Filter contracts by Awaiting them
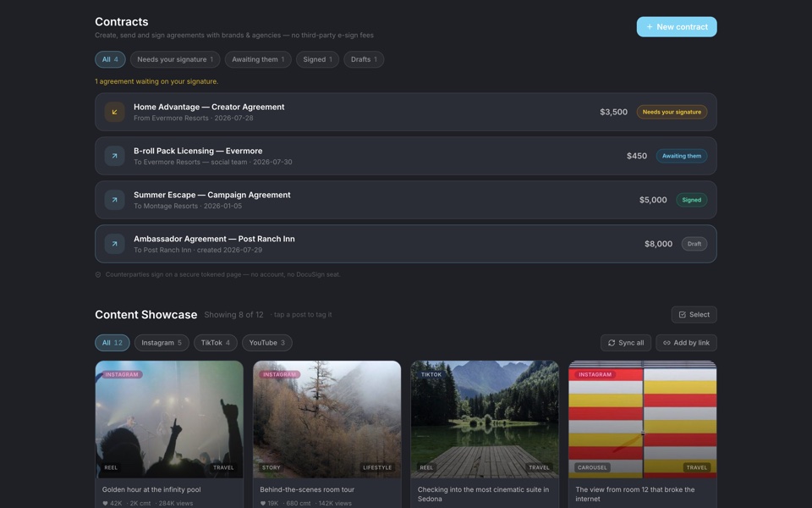812x508 pixels. [258, 59]
